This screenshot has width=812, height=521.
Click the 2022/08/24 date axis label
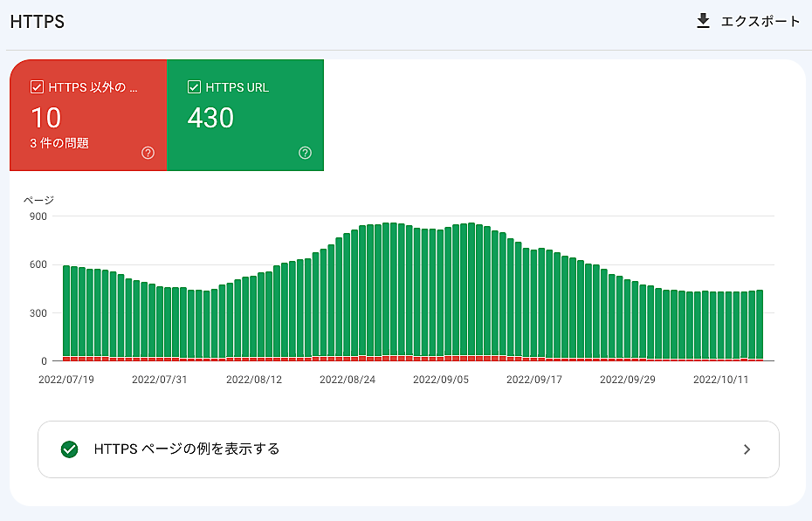(347, 380)
